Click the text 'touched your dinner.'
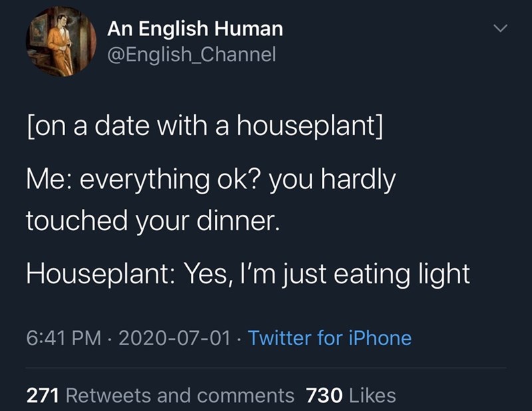The width and height of the screenshot is (532, 411). tap(150, 221)
